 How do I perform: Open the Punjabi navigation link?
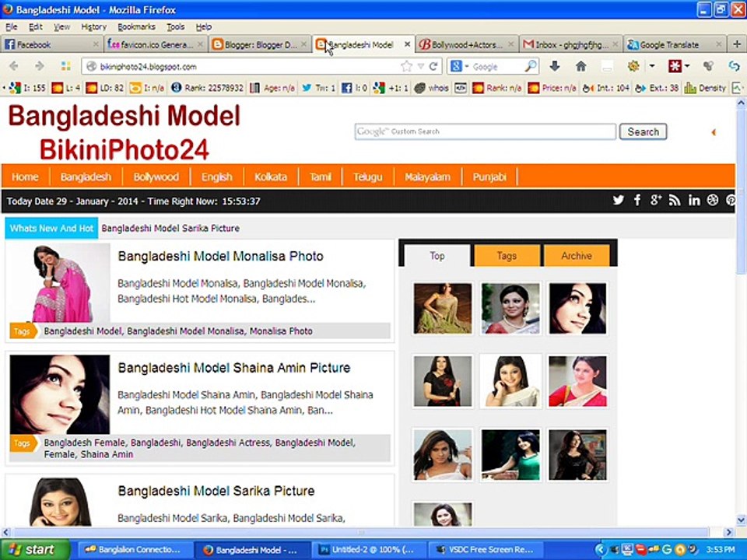489,177
